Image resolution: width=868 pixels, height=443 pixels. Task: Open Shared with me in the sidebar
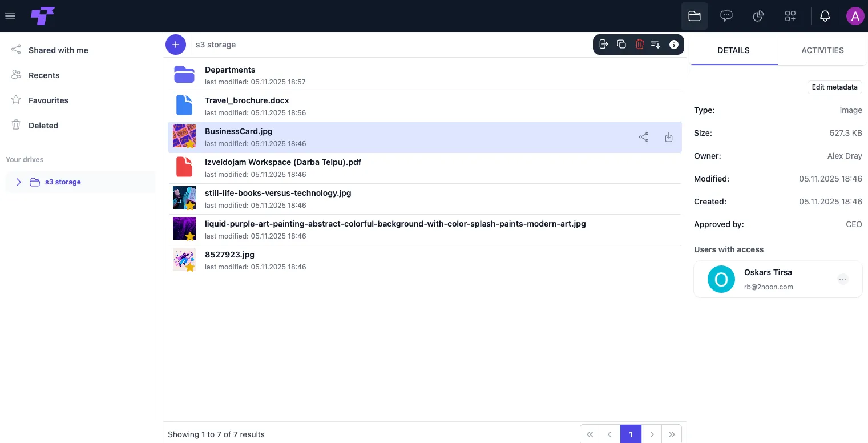coord(58,50)
